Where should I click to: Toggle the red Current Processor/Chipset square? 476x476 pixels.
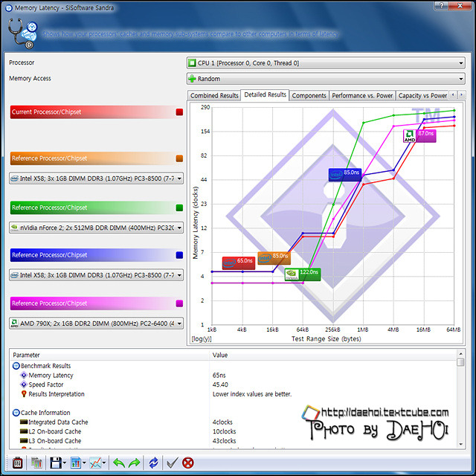click(179, 112)
